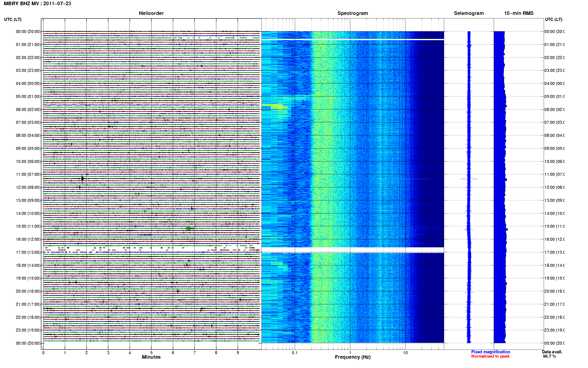Click the left 14:00 (10:00) time label
588x368 pixels.
point(28,213)
